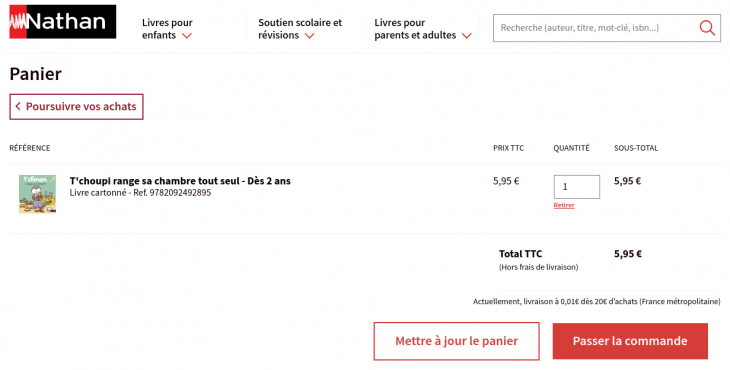730x370 pixels.
Task: Open the T'choupi book cover thumbnail
Action: (x=38, y=194)
